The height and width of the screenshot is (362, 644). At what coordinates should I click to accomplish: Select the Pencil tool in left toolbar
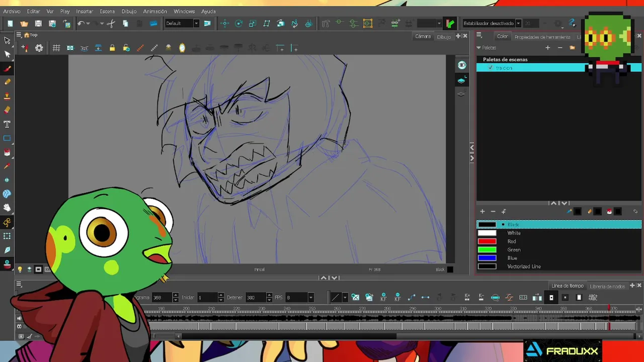coord(7,82)
